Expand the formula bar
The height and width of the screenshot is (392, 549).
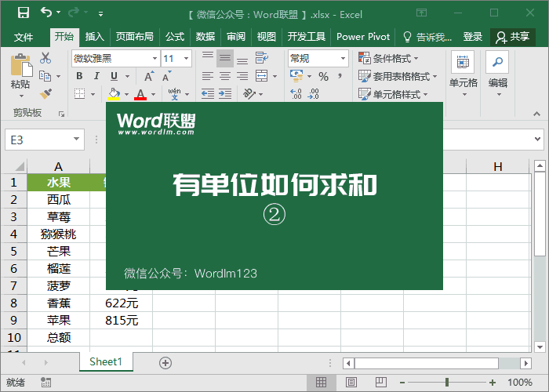click(538, 140)
